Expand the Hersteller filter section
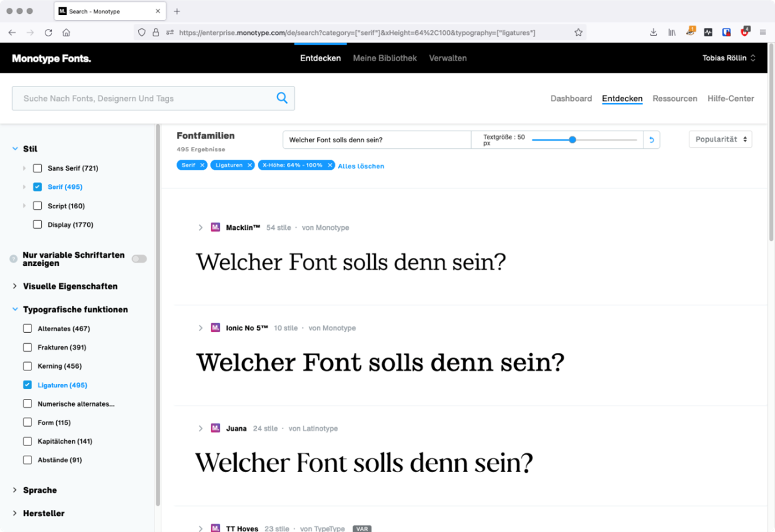The image size is (775, 532). click(15, 513)
